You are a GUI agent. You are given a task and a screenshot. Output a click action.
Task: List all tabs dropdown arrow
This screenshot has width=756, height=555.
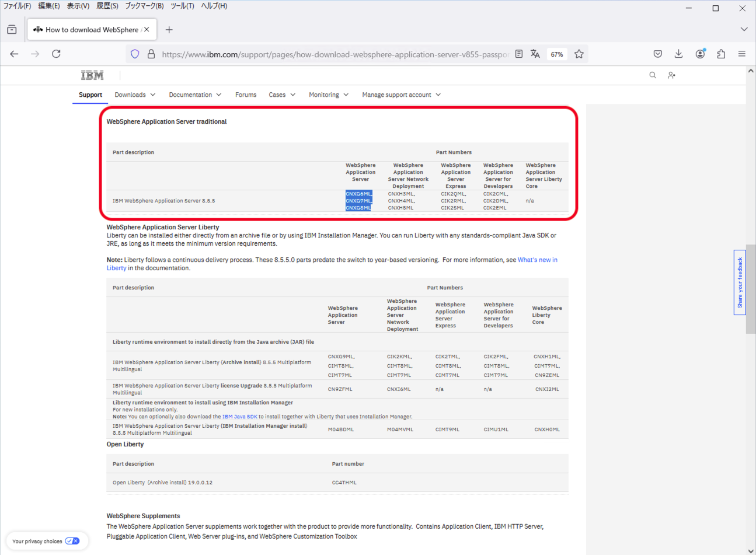tap(744, 29)
